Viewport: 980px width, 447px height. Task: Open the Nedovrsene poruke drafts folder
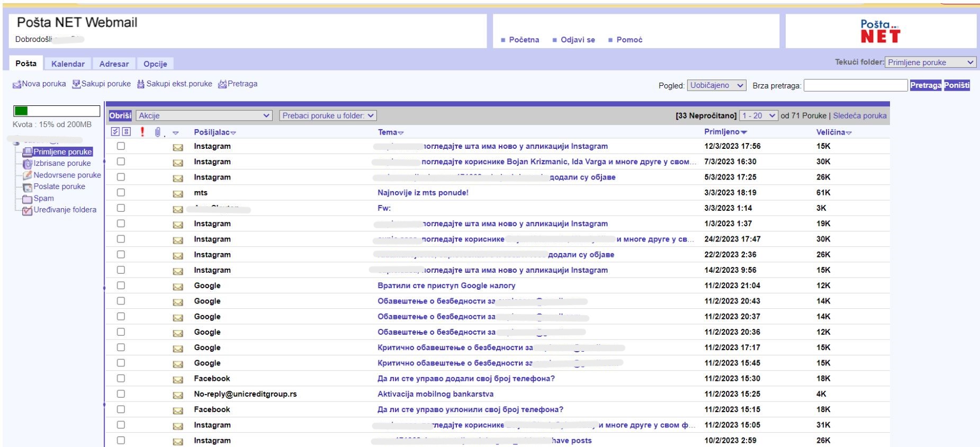tap(61, 175)
